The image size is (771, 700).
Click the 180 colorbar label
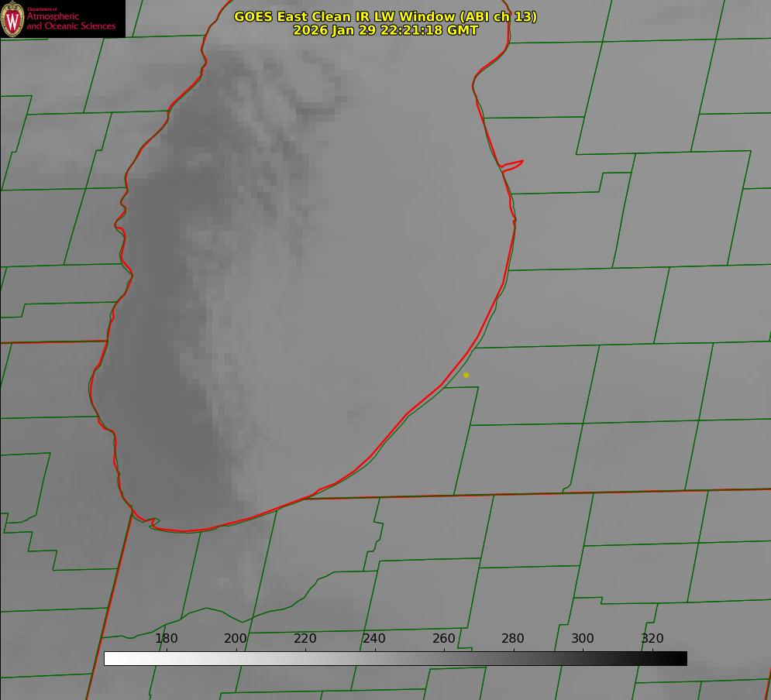(x=166, y=638)
